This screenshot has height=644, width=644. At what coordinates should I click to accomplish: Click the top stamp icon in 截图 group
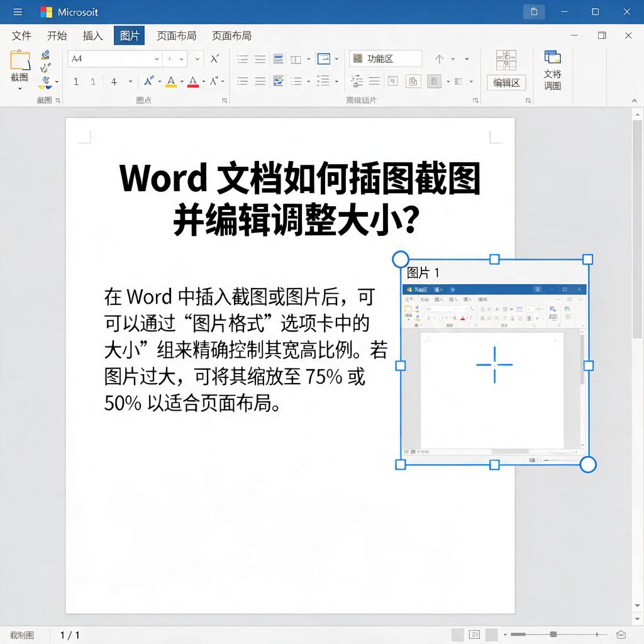pyautogui.click(x=45, y=55)
